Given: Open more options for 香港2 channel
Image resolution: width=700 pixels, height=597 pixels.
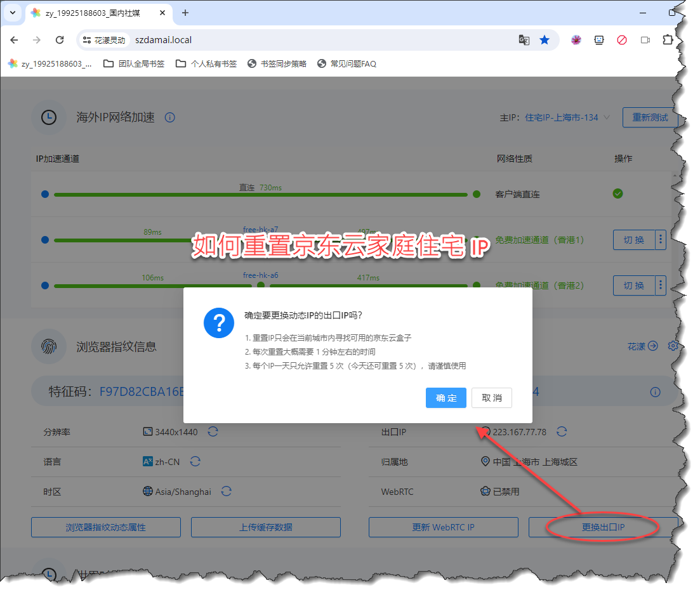Looking at the screenshot, I should pyautogui.click(x=661, y=285).
